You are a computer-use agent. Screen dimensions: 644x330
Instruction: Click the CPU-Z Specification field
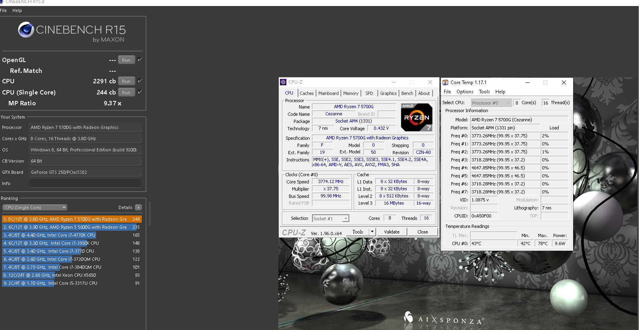(373, 138)
